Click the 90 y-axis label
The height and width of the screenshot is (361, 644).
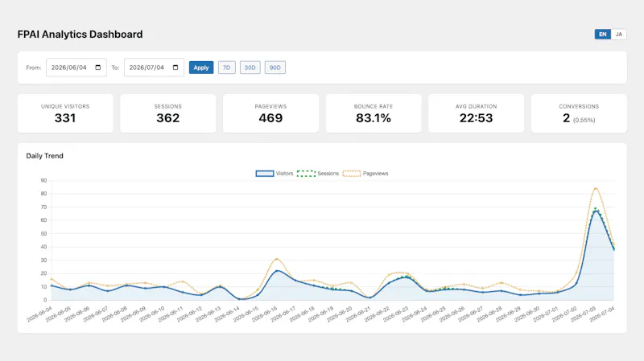[43, 180]
